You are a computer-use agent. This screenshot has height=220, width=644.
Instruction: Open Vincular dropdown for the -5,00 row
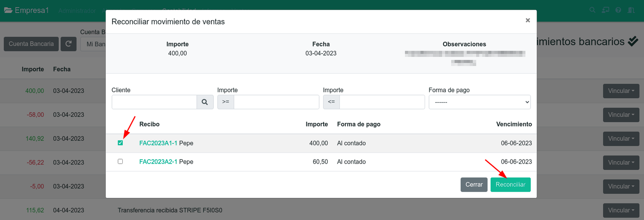[x=621, y=187]
